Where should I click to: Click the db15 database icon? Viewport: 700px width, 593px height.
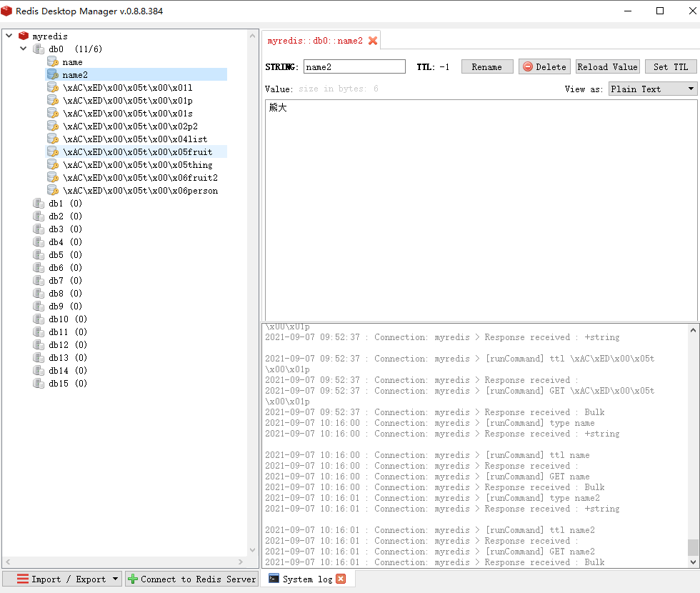pyautogui.click(x=39, y=384)
